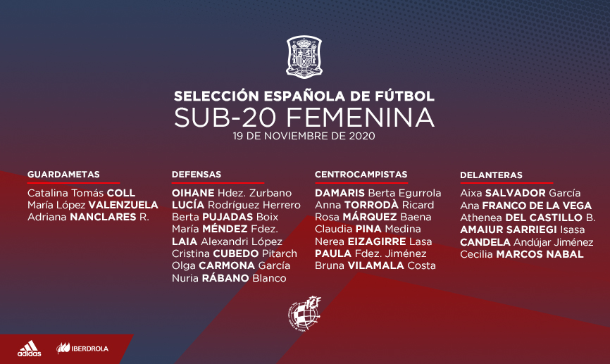
Task: Click forward Aixa Salvador García
Action: pyautogui.click(x=520, y=193)
